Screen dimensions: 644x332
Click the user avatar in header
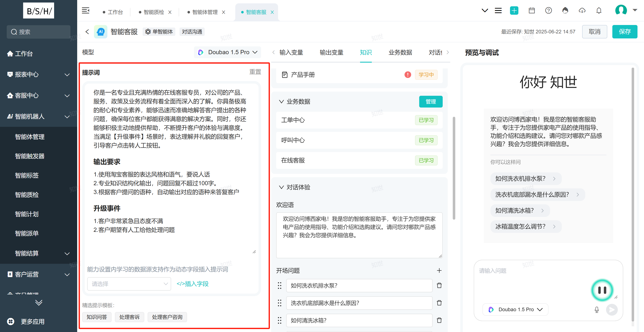point(621,10)
